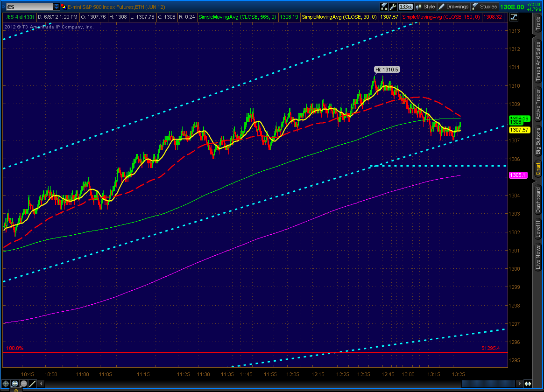The width and height of the screenshot is (544, 392).
Task: Click SimpleMovingAvg (CLOSE, 30, 0) study label
Action: 339,17
